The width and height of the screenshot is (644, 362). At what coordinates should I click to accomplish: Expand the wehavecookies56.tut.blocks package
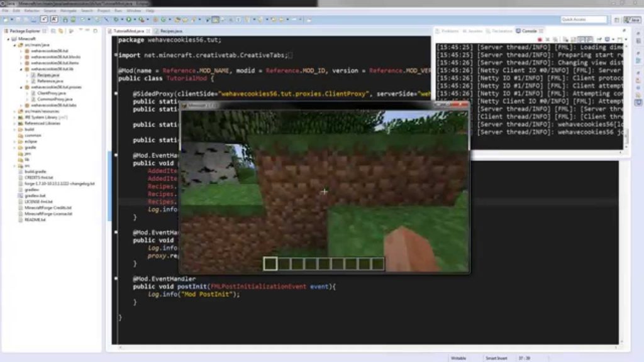[x=21, y=57]
